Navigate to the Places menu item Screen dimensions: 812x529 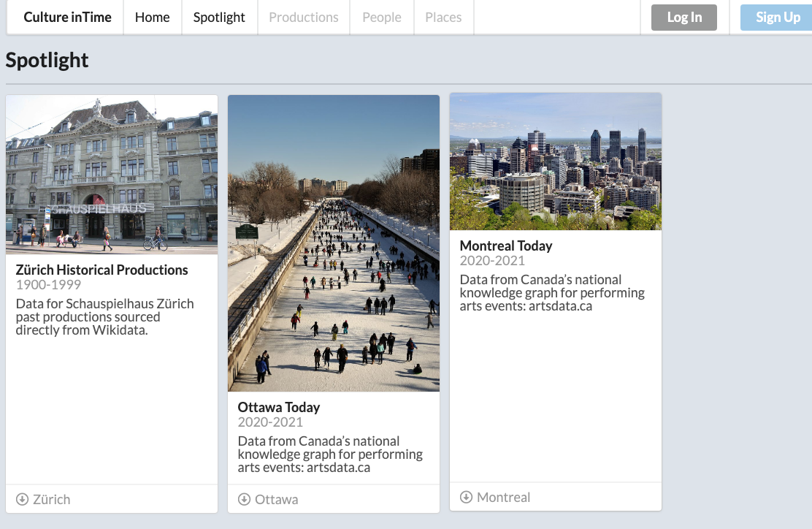pyautogui.click(x=443, y=18)
